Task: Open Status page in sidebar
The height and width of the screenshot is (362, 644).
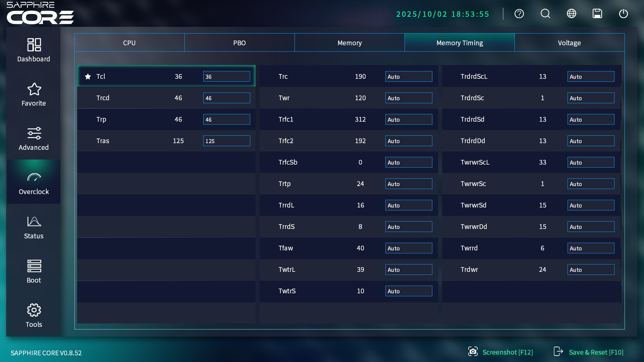Action: tap(34, 227)
